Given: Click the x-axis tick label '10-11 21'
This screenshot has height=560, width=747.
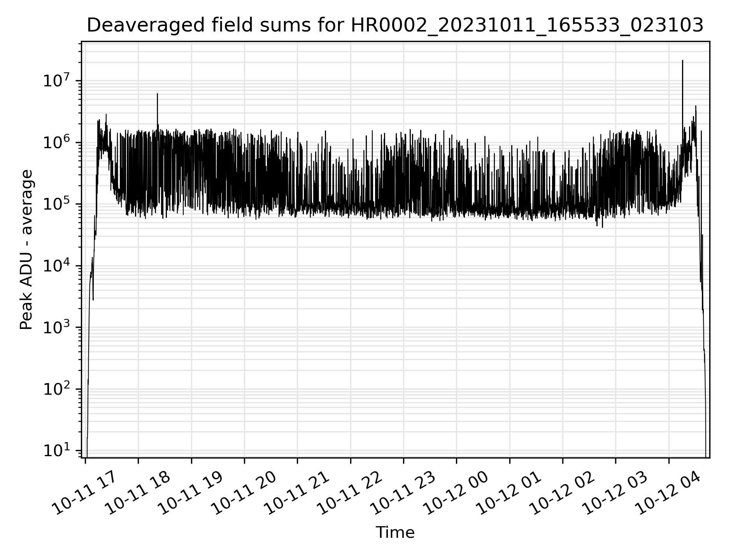Looking at the screenshot, I should point(297,492).
